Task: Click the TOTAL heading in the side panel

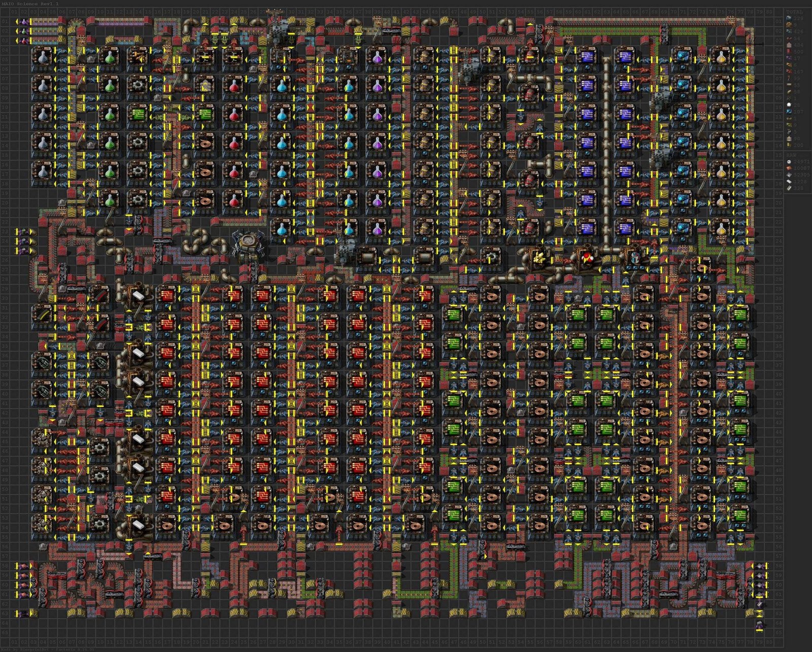Action: click(x=795, y=12)
